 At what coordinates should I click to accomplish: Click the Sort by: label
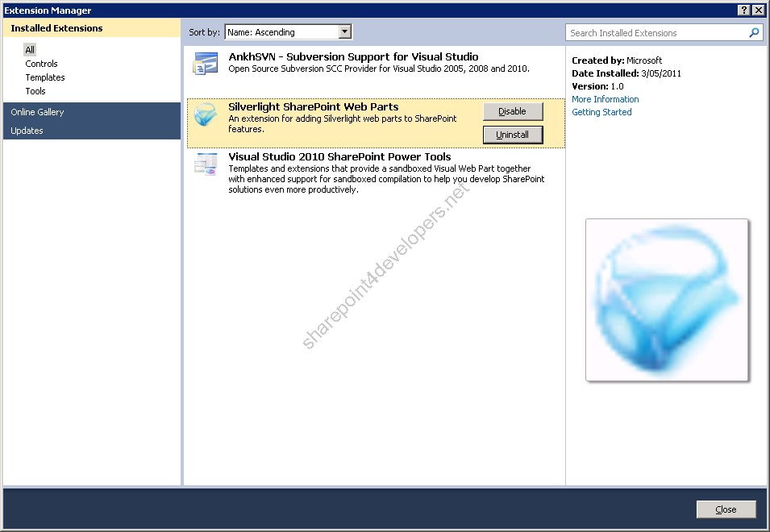(204, 32)
